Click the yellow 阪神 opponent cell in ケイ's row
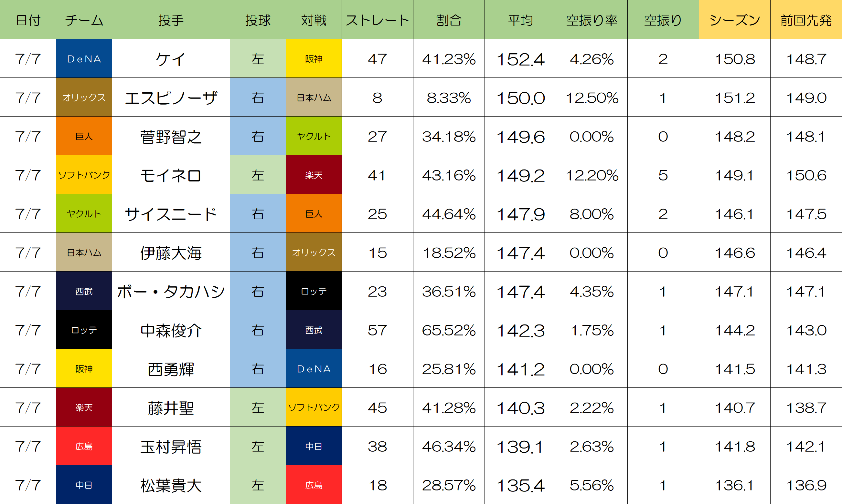 tap(314, 59)
